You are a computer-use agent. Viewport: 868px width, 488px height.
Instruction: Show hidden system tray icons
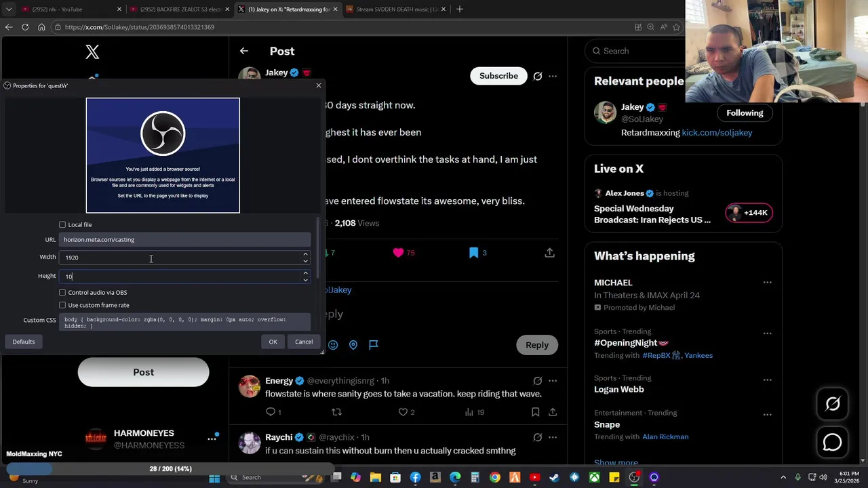783,478
